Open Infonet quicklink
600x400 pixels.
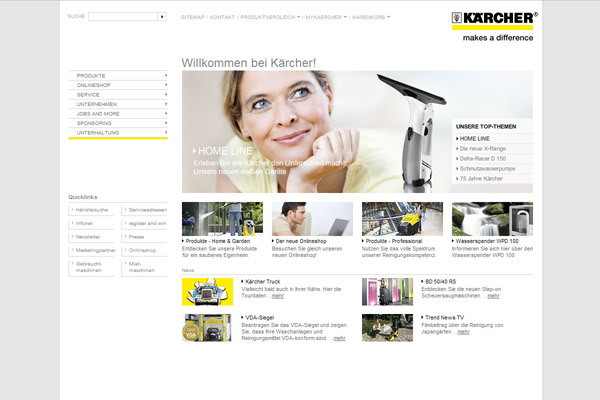pos(84,224)
